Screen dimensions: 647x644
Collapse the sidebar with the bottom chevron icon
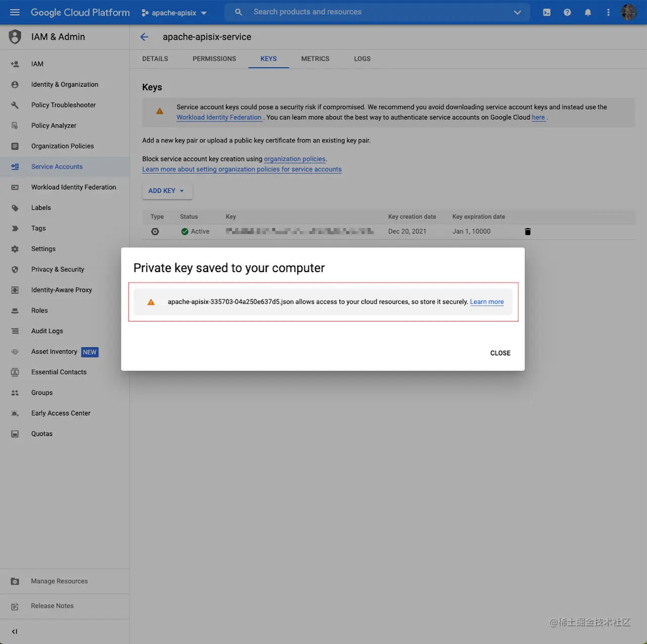[15, 631]
